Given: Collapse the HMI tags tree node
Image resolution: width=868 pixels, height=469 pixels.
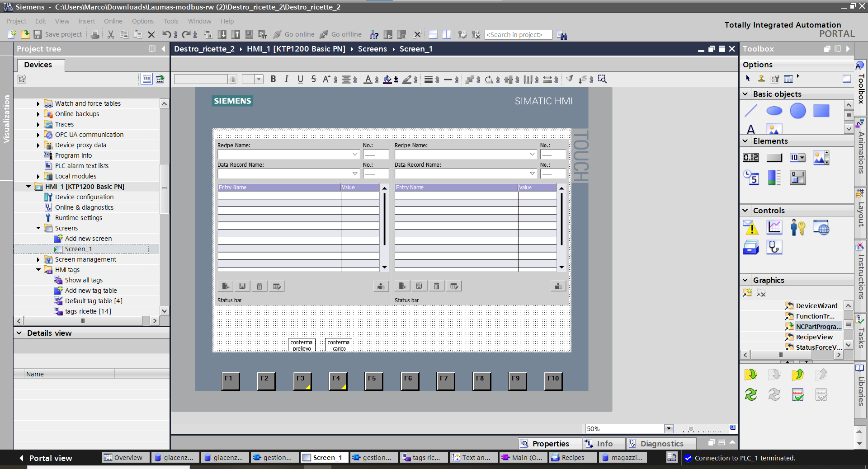Looking at the screenshot, I should point(38,270).
